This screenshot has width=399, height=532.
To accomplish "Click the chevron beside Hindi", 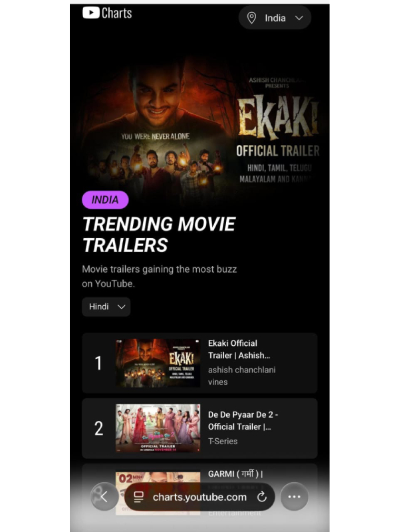I will coord(122,307).
